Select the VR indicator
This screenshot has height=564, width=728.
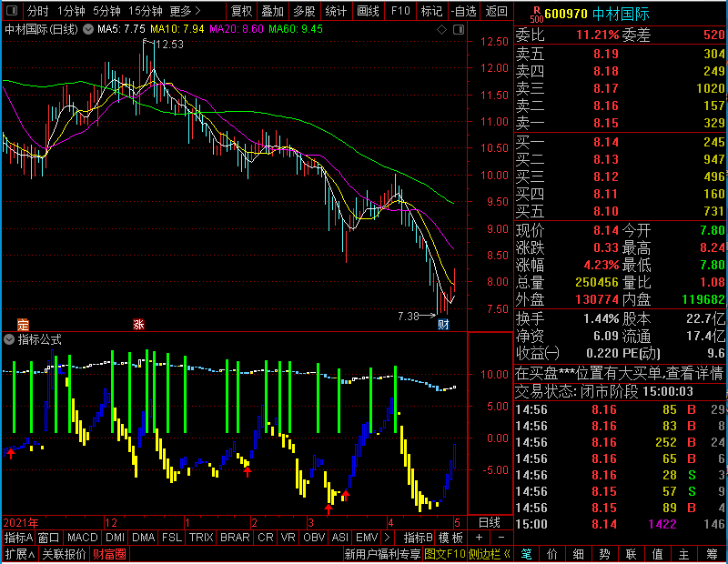click(288, 538)
